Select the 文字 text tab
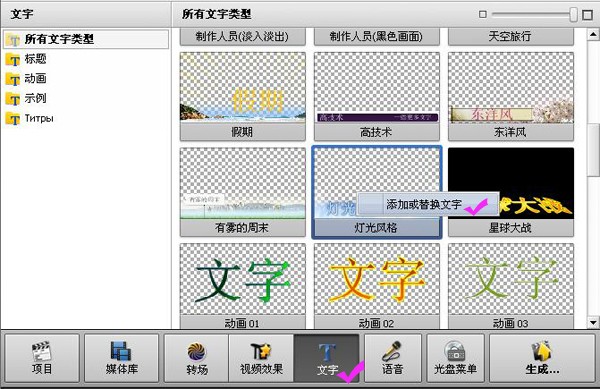Image resolution: width=600 pixels, height=389 pixels. (x=326, y=358)
